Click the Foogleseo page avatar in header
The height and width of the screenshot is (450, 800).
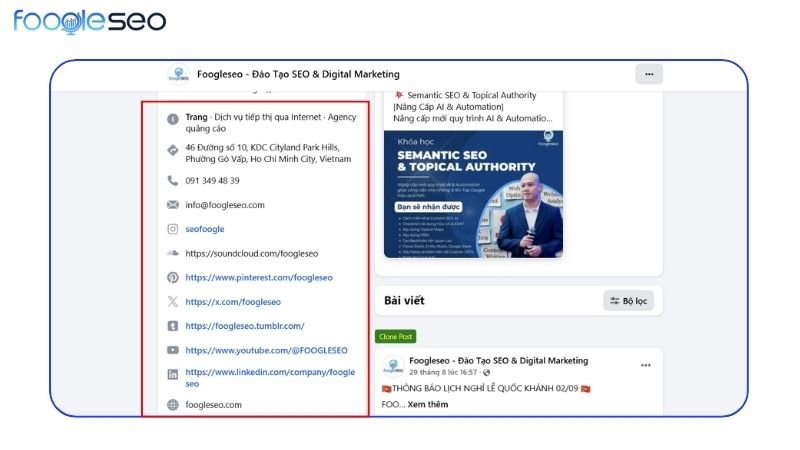point(179,74)
